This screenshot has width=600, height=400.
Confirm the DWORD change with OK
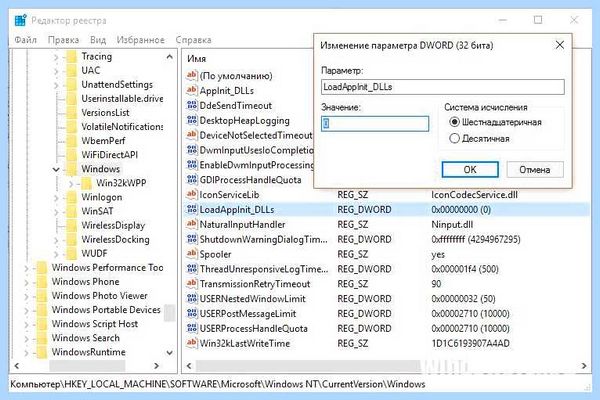pyautogui.click(x=470, y=170)
